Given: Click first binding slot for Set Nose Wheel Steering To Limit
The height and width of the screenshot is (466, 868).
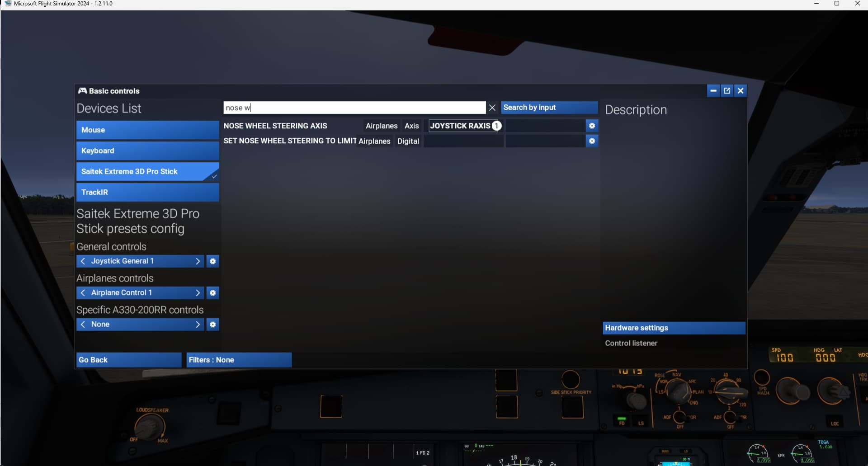Looking at the screenshot, I should pyautogui.click(x=463, y=141).
